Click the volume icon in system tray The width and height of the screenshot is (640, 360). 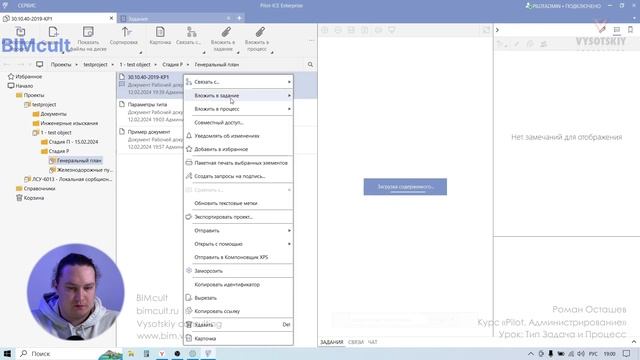[x=580, y=353]
